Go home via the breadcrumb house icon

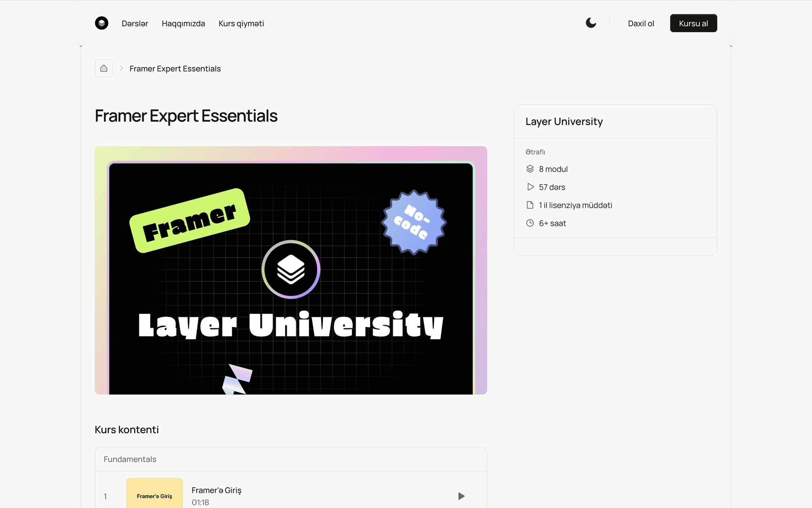click(x=103, y=68)
